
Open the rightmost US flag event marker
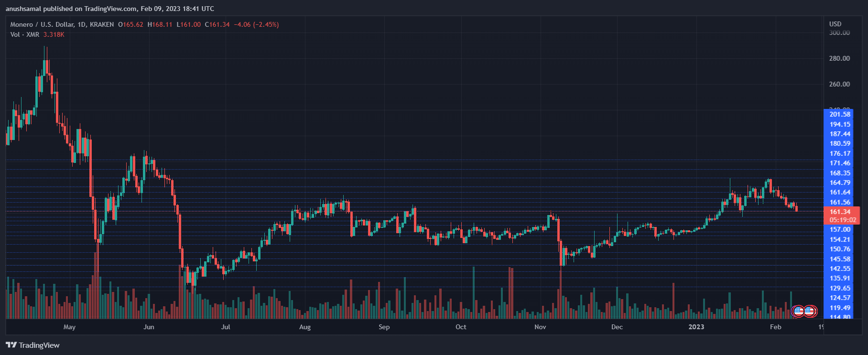point(810,312)
